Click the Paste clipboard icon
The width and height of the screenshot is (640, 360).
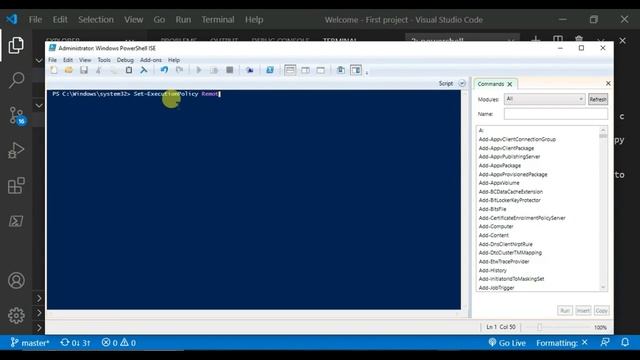point(129,70)
